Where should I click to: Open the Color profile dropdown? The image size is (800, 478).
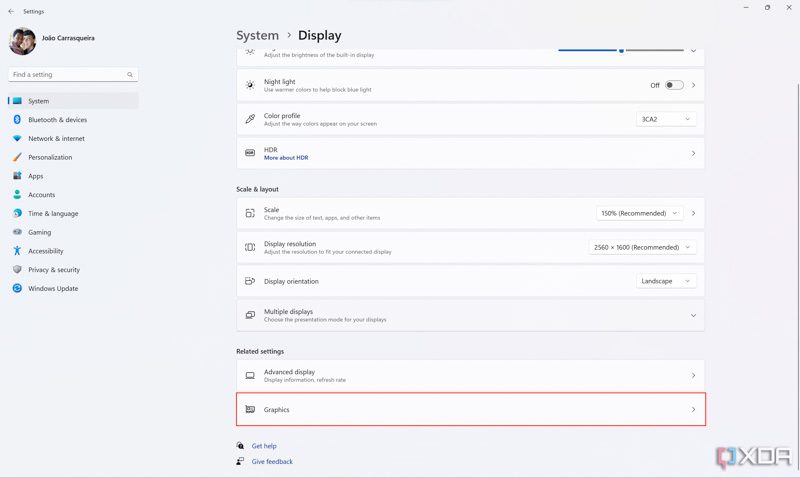[x=666, y=119]
